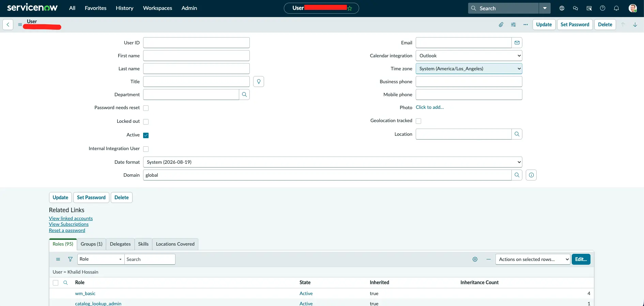Open the search scope dropdown arrow
This screenshot has width=644, height=306.
click(545, 8)
